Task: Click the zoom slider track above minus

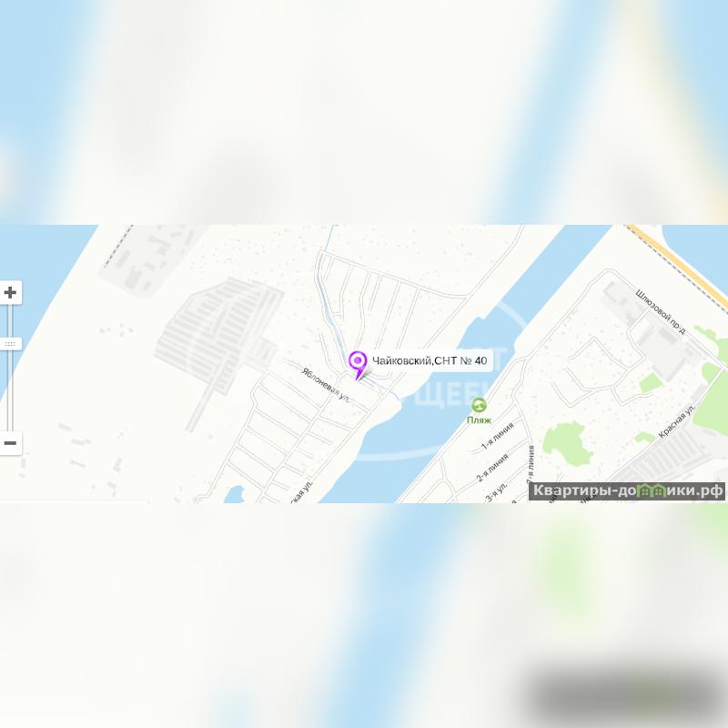Action: point(10,391)
